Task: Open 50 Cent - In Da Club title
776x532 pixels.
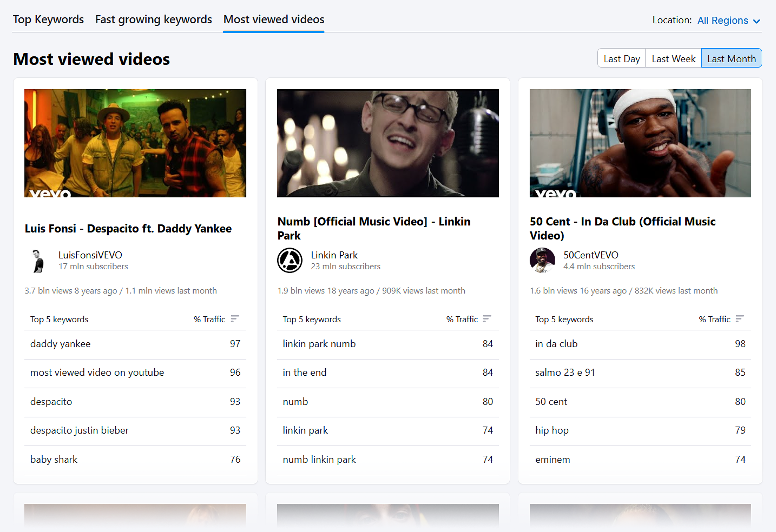Action: point(623,228)
